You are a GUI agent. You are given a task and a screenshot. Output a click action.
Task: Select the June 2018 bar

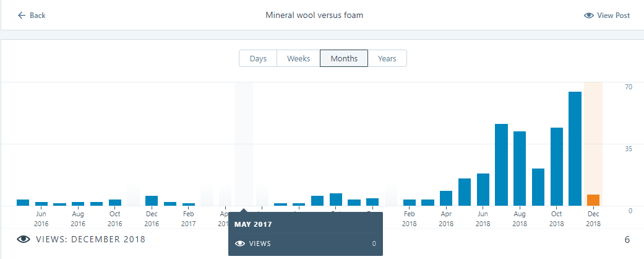coord(483,190)
